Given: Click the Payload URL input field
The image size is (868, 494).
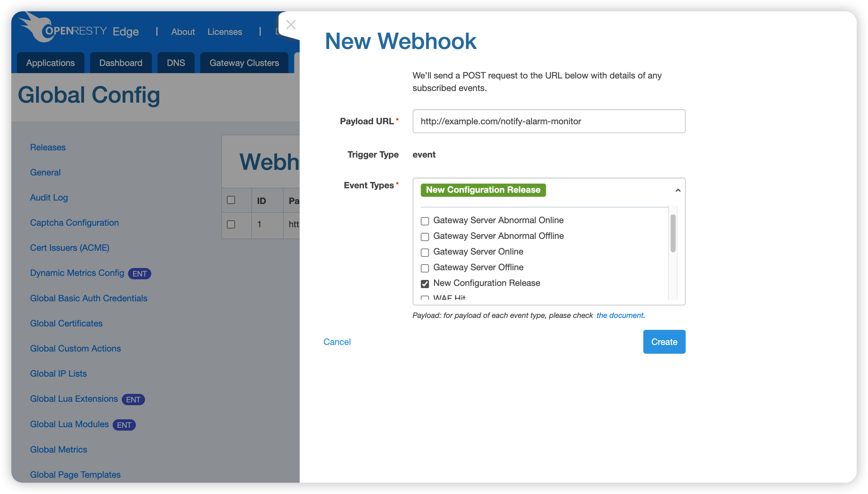Looking at the screenshot, I should (549, 121).
